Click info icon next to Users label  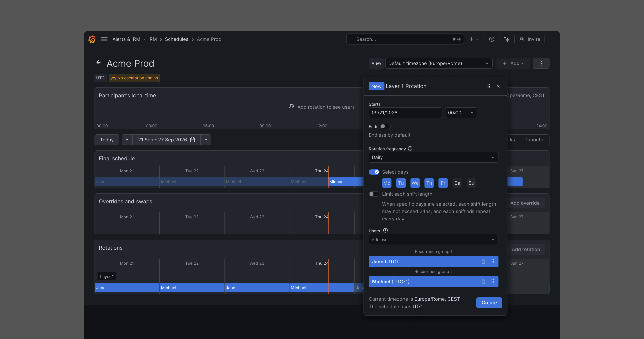pos(385,231)
